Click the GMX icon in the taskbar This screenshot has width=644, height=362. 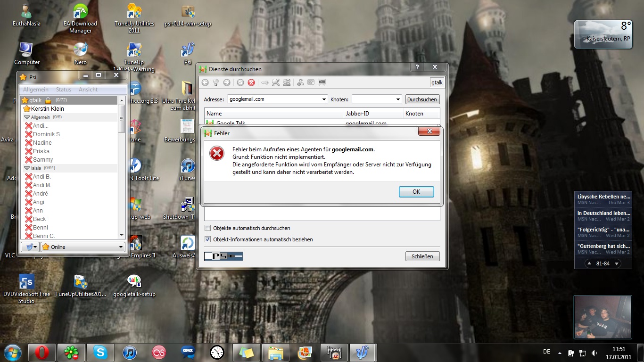(x=188, y=352)
